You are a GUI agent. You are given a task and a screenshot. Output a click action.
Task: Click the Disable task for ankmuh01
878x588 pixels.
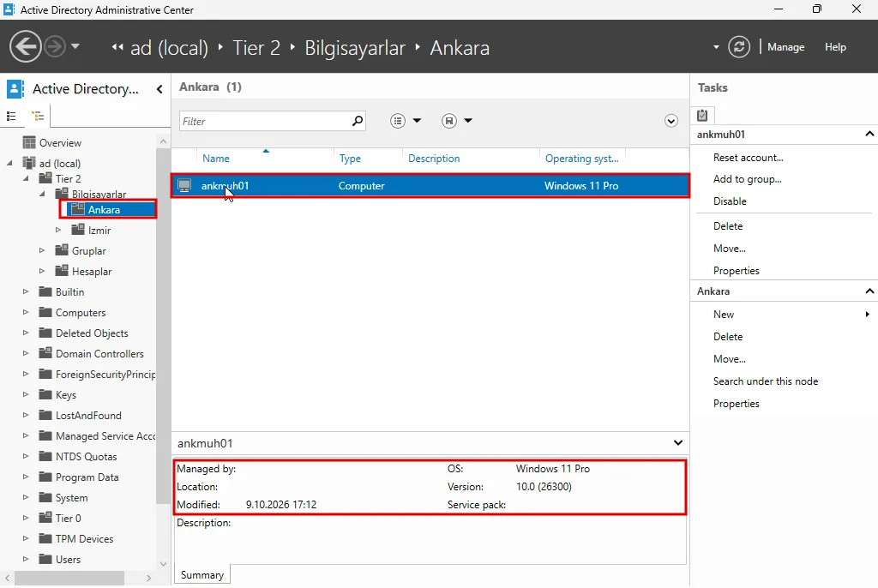pyautogui.click(x=730, y=201)
